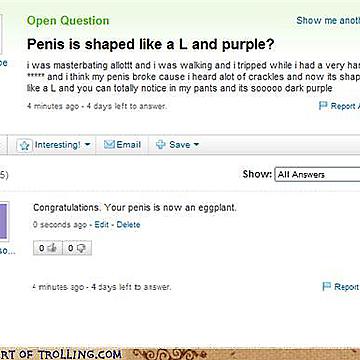Click the Delete link under the answer
The height and width of the screenshot is (360, 360).
pyautogui.click(x=128, y=225)
